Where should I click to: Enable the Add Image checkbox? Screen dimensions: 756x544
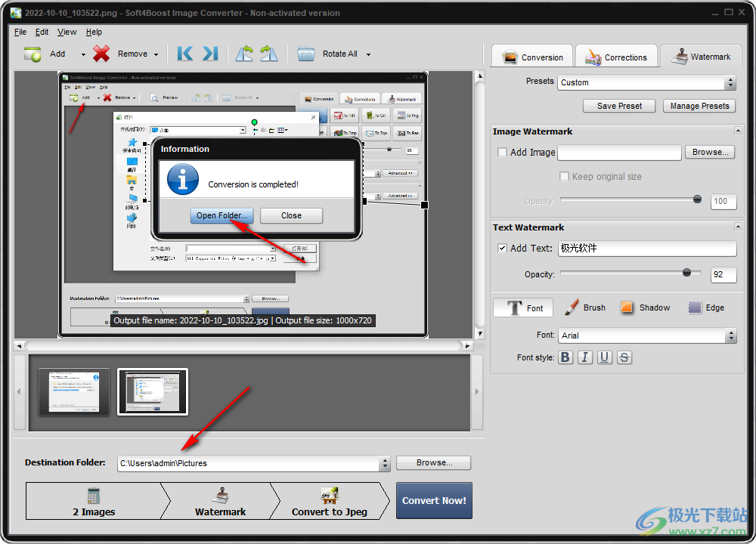pos(502,153)
